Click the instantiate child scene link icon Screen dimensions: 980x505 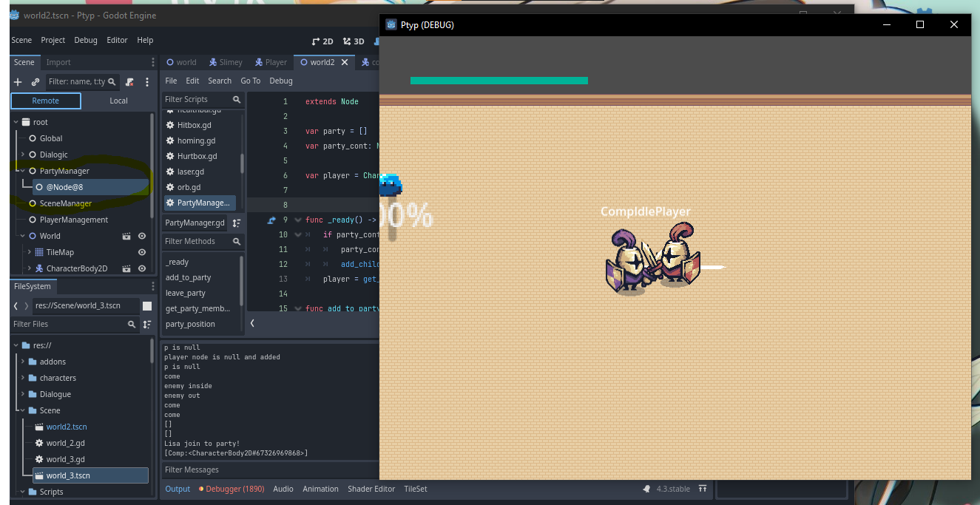tap(35, 82)
